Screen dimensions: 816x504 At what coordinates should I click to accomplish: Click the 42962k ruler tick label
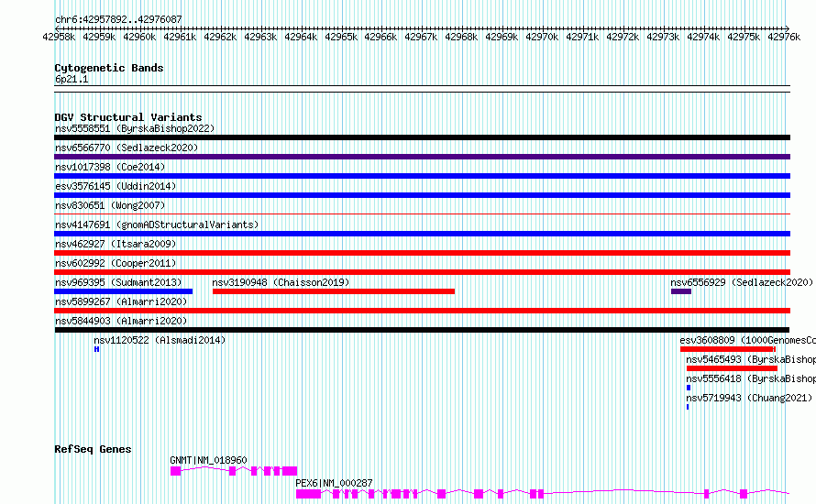220,37
